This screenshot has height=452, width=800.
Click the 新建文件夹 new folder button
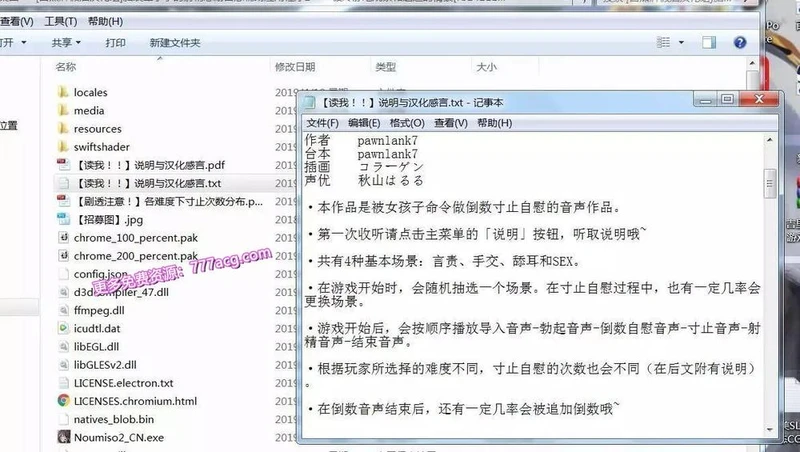(174, 43)
